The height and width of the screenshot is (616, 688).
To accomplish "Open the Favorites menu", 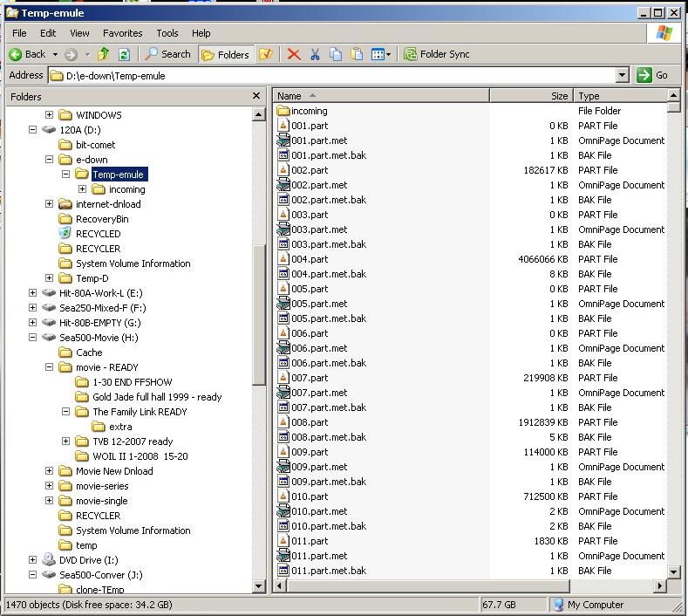I will [122, 33].
